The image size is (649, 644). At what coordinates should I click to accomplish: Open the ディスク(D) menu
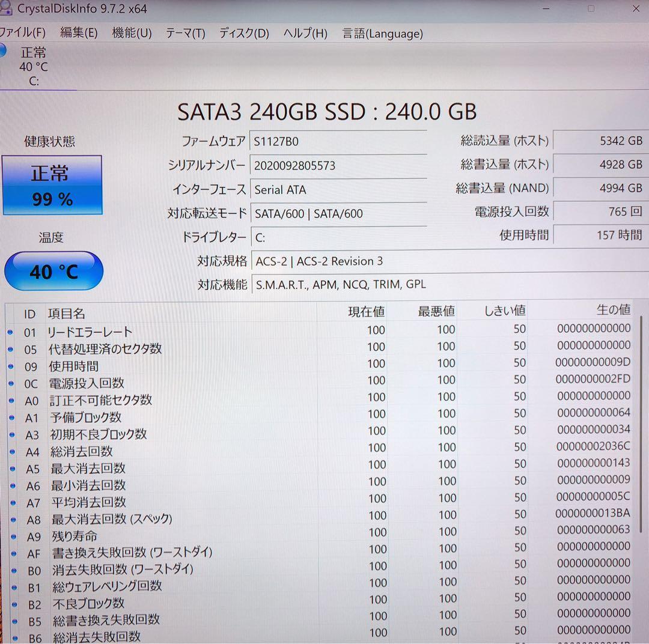point(243,34)
